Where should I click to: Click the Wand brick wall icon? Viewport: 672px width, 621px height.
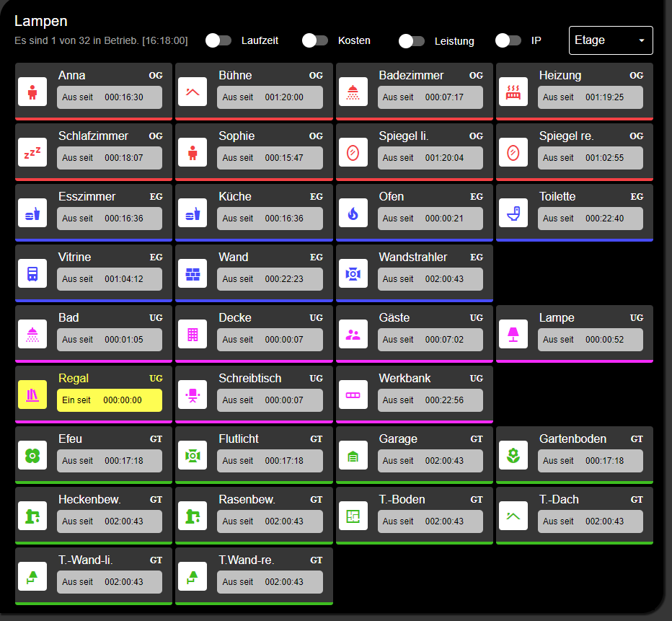(193, 273)
